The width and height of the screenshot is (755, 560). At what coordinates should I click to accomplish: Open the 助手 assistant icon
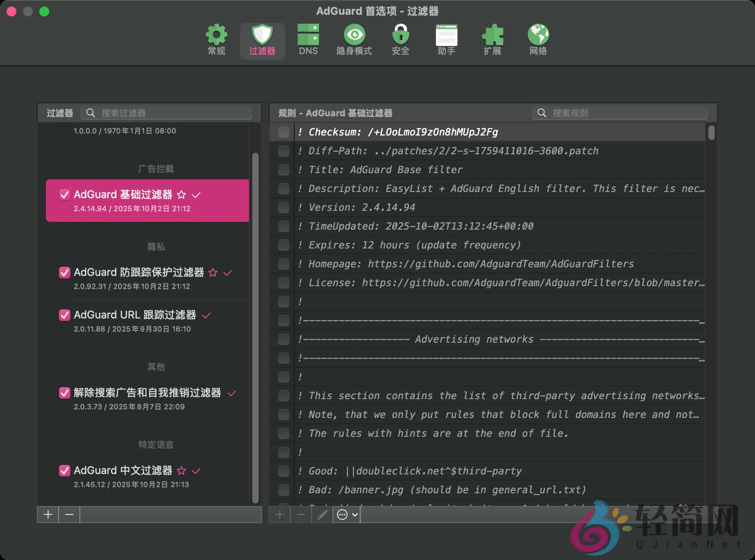pos(446,39)
